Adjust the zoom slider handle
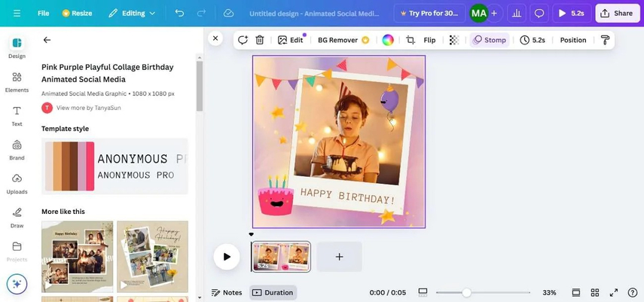Viewport: 644px width, 302px height. pyautogui.click(x=466, y=292)
